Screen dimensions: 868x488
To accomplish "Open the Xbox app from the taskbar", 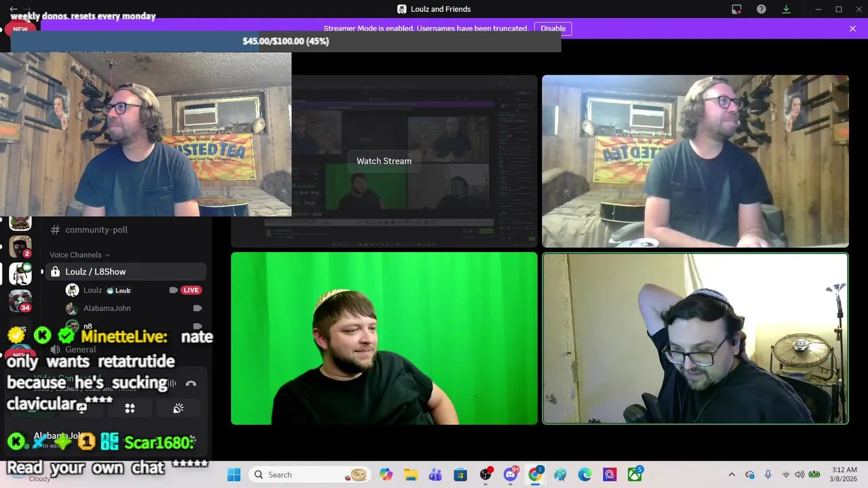I will coord(635,474).
